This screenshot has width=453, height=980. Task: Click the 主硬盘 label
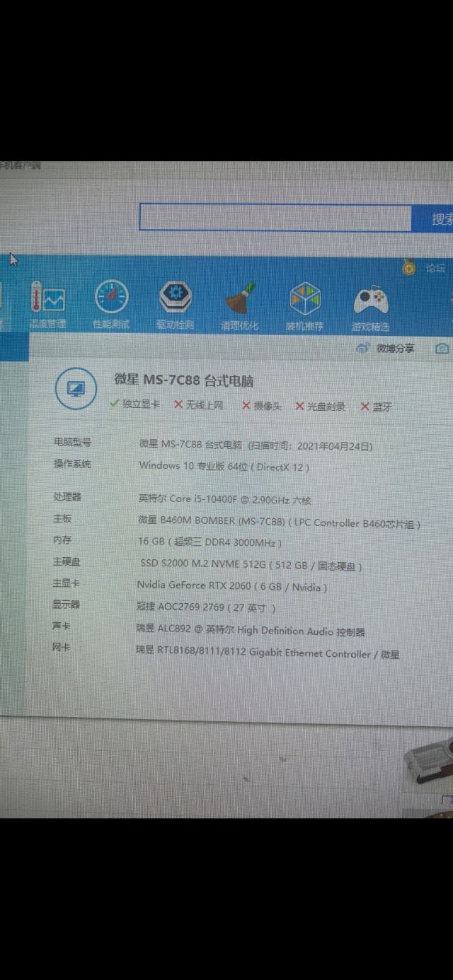tap(67, 561)
